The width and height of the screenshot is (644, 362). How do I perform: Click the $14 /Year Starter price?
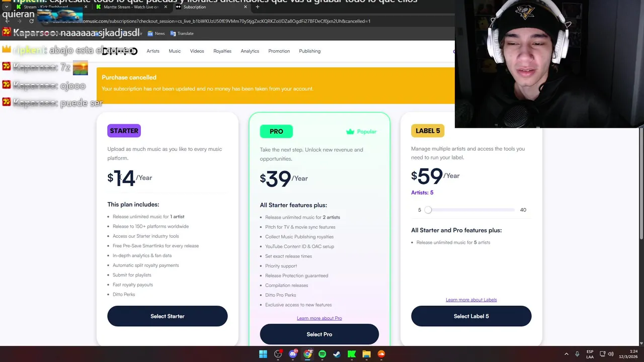pos(130,178)
